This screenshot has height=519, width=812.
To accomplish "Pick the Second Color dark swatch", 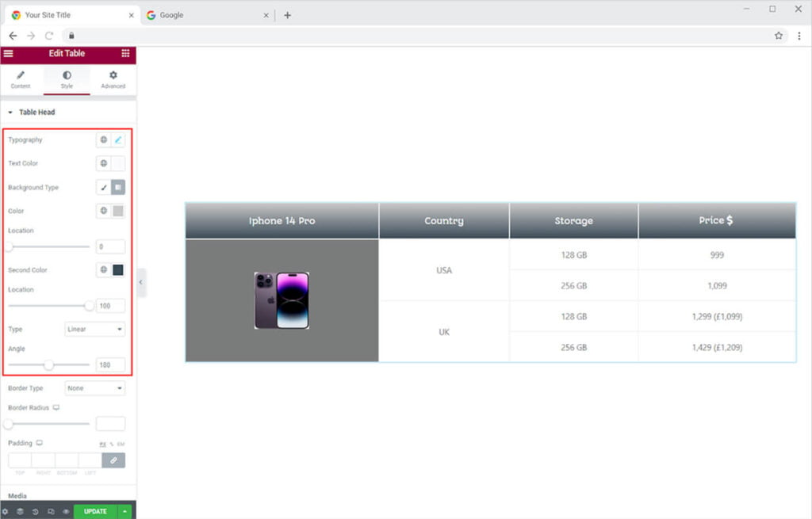I will [118, 270].
